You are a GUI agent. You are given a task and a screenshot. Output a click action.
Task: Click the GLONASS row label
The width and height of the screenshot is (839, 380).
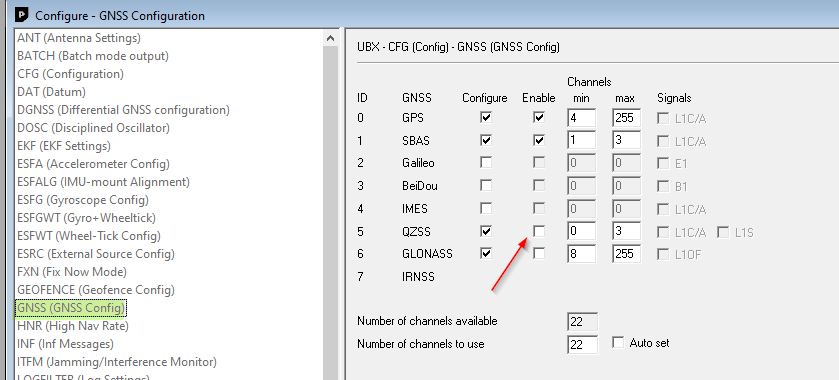(x=427, y=254)
